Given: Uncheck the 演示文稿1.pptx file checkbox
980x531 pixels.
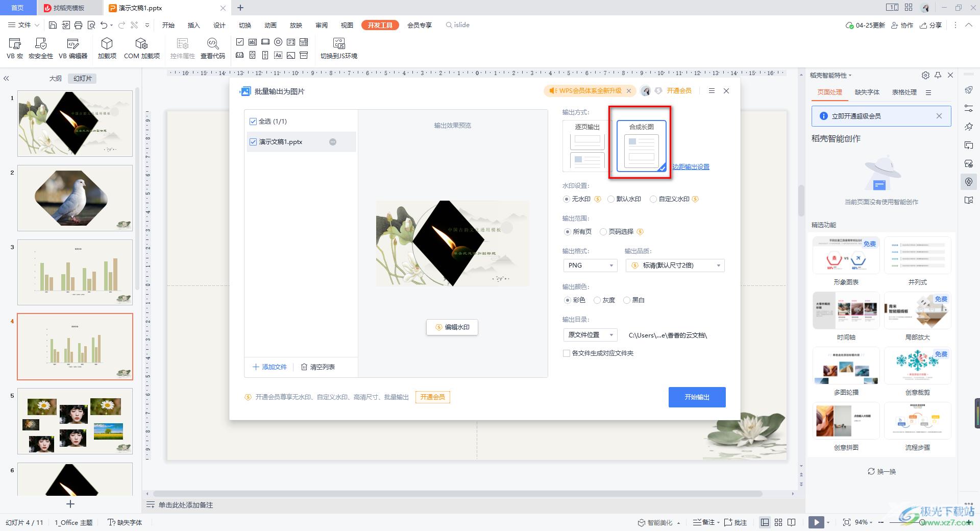Looking at the screenshot, I should click(x=253, y=142).
